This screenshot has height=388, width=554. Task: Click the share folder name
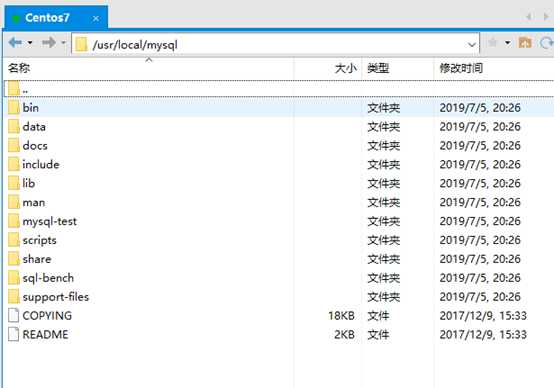click(37, 259)
